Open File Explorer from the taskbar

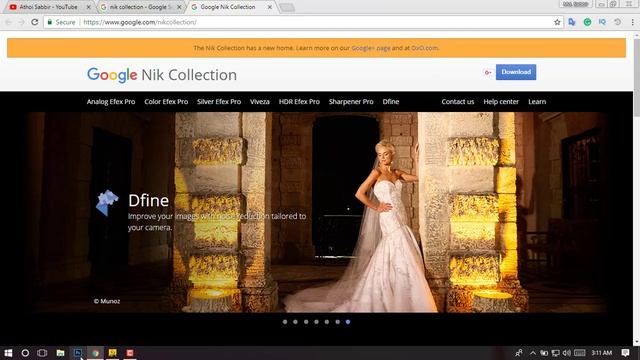(x=60, y=353)
